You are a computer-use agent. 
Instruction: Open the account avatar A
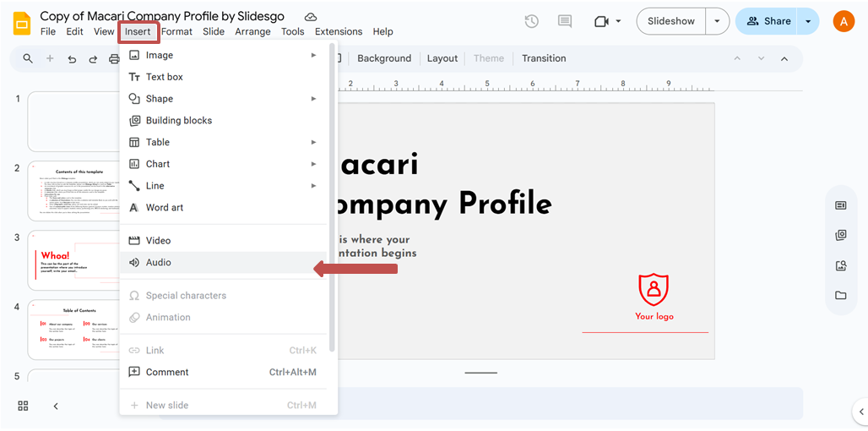coord(844,21)
